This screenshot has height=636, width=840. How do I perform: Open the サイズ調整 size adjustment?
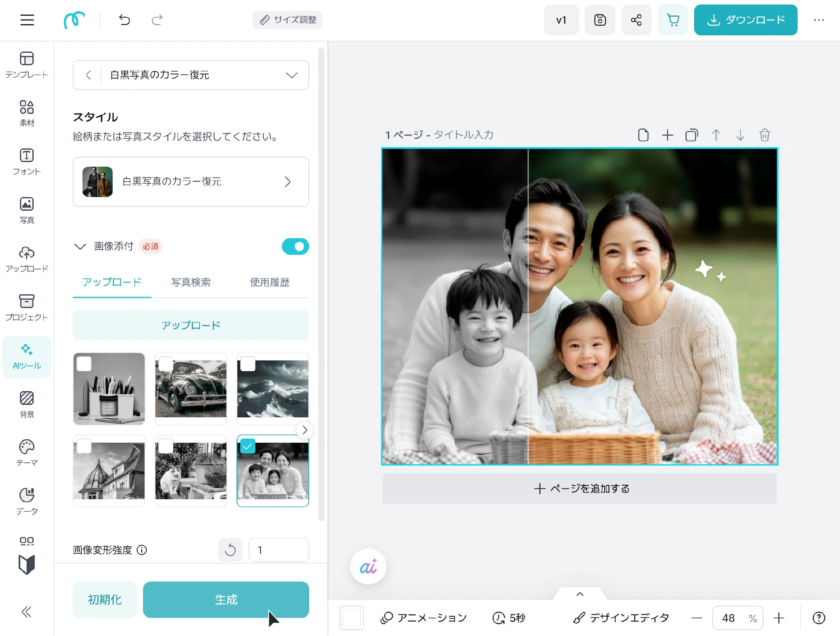[x=288, y=20]
